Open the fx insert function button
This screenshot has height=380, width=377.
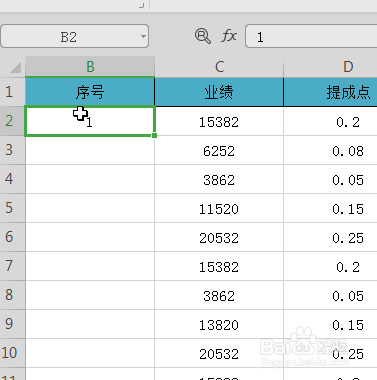click(x=229, y=36)
